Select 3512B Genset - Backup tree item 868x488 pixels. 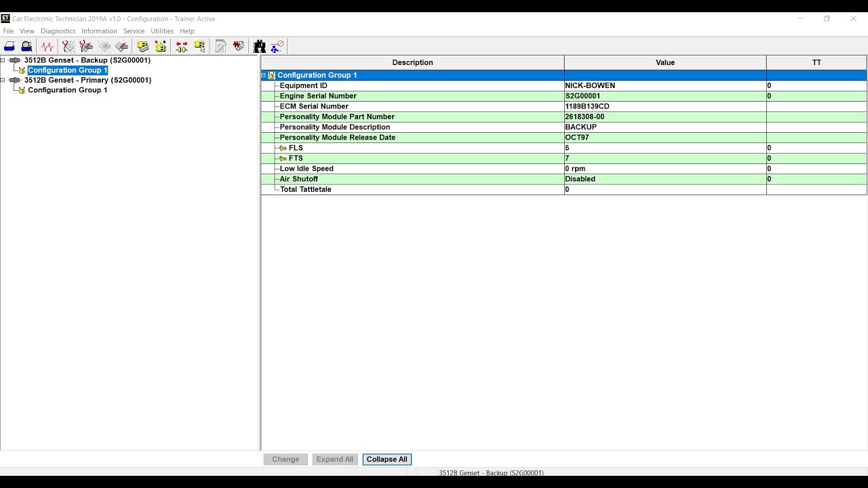point(87,60)
